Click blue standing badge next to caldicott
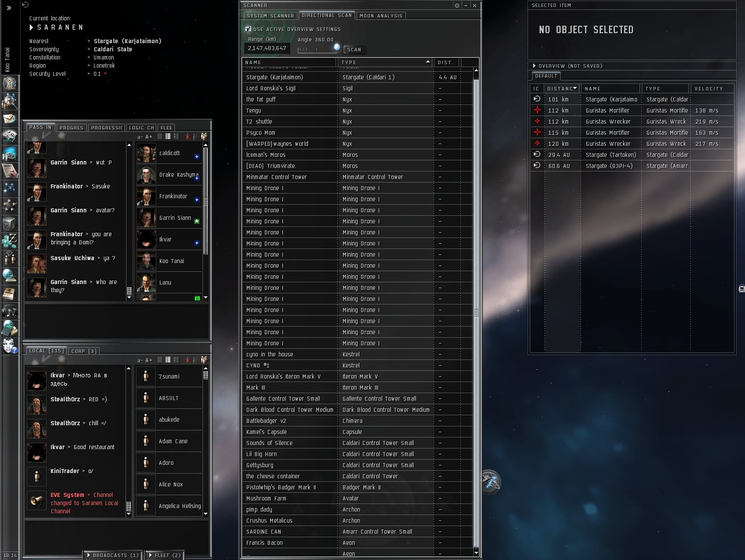Image resolution: width=745 pixels, height=560 pixels. 197,157
